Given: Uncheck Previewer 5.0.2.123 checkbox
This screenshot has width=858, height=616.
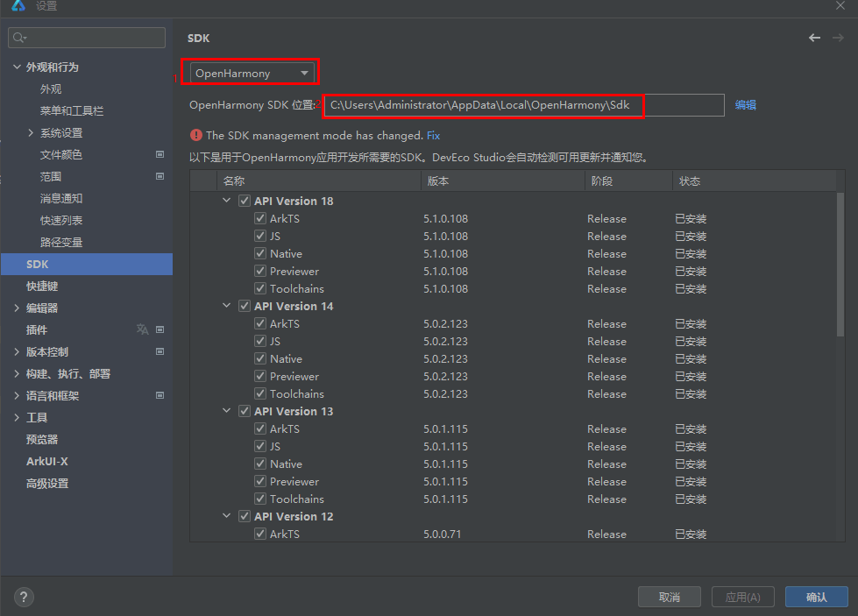Looking at the screenshot, I should pos(260,376).
